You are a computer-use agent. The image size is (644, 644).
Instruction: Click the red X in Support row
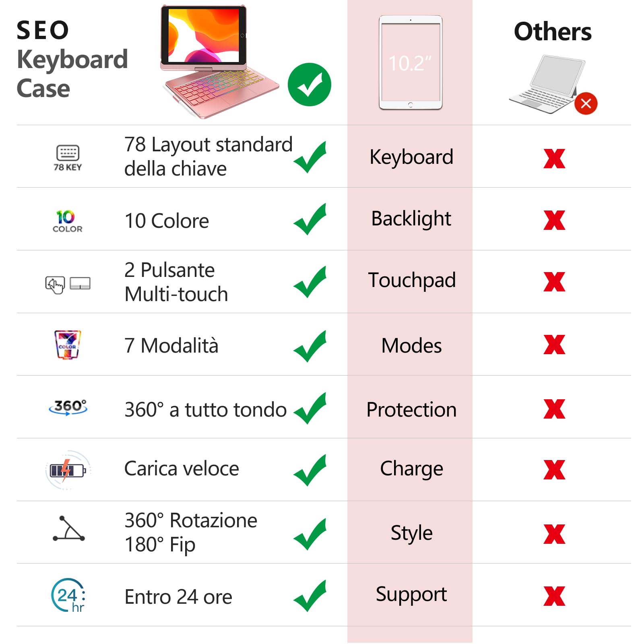pyautogui.click(x=554, y=596)
